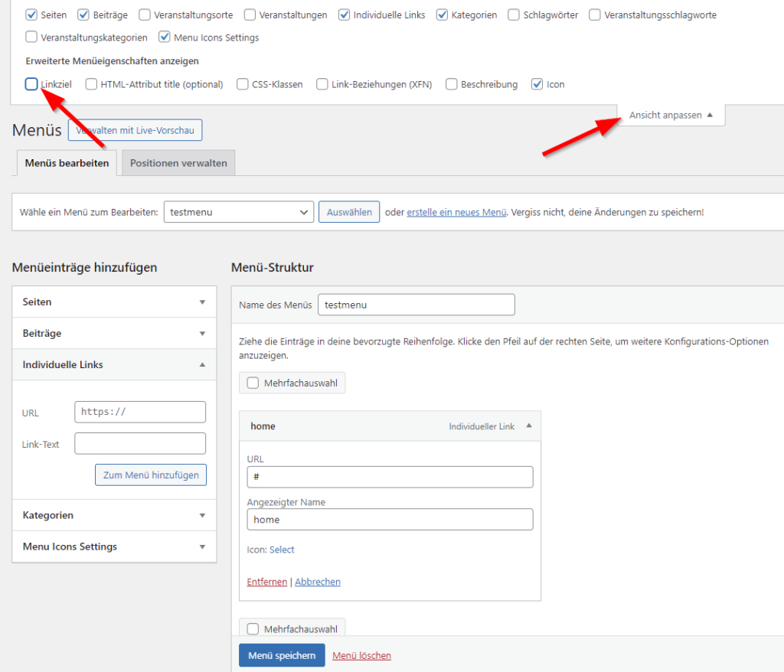Collapse the Ansicht anpassen screen options tab
The width and height of the screenshot is (784, 672).
[x=671, y=116]
